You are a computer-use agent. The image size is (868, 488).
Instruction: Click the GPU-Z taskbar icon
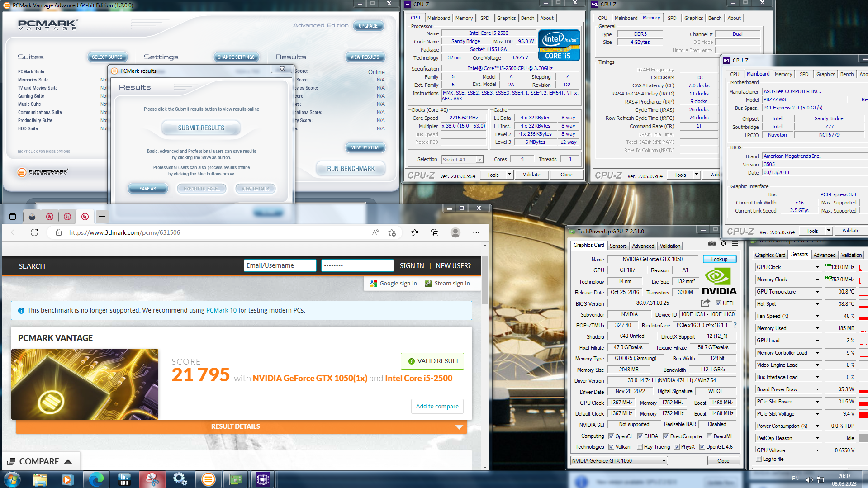point(236,479)
